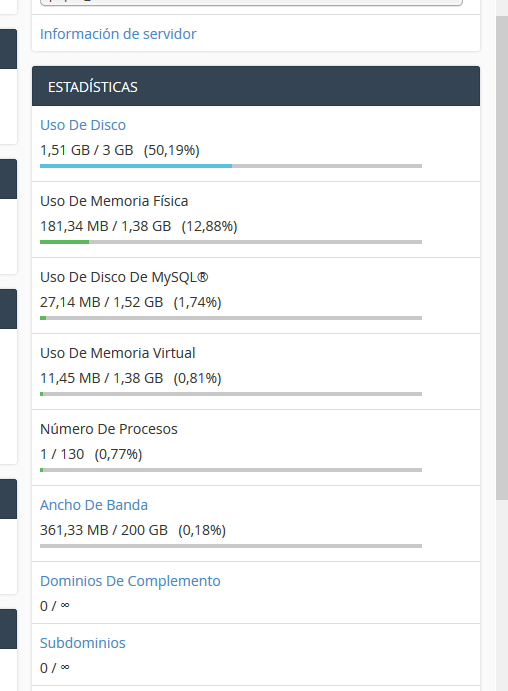Open the Subdominios link

[83, 643]
